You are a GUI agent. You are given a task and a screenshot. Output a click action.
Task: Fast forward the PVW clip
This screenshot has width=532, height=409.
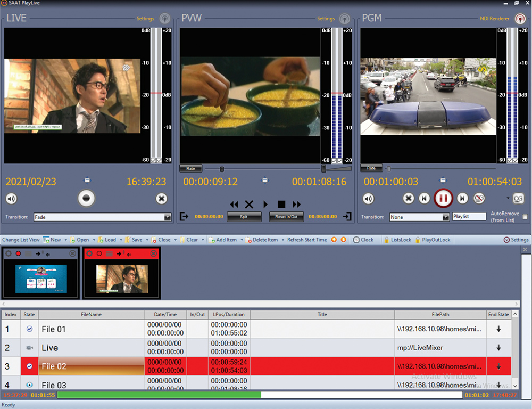click(x=297, y=204)
